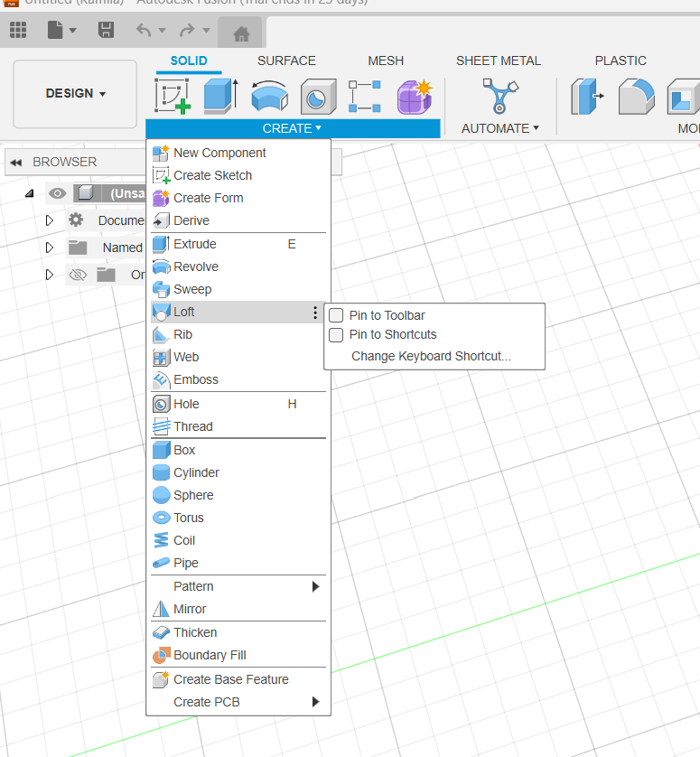The width and height of the screenshot is (700, 757).
Task: Select Revolve menu entry
Action: pos(238,267)
